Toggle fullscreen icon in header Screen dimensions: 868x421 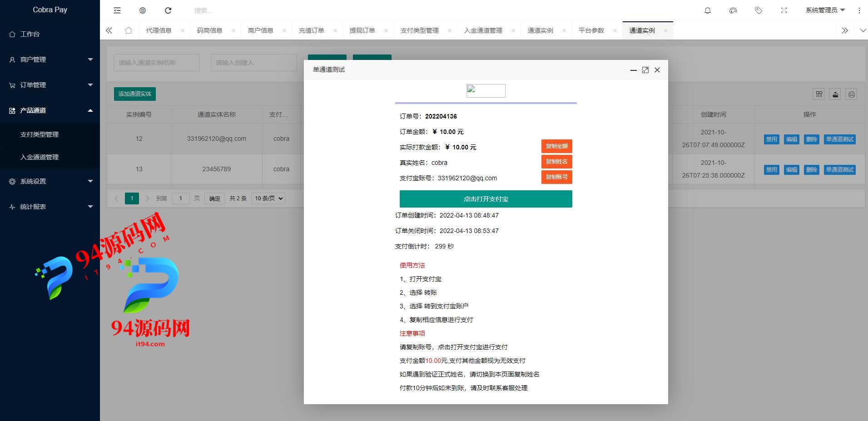(x=784, y=10)
